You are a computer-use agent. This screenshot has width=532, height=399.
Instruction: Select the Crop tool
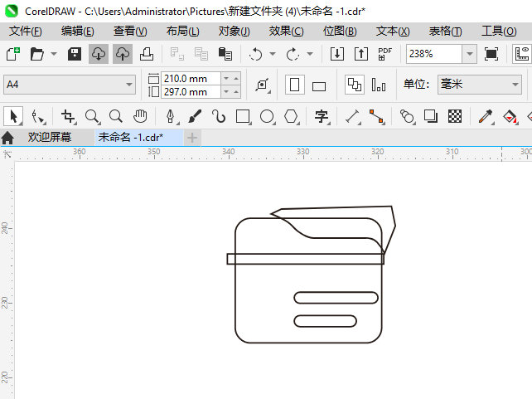(x=68, y=116)
